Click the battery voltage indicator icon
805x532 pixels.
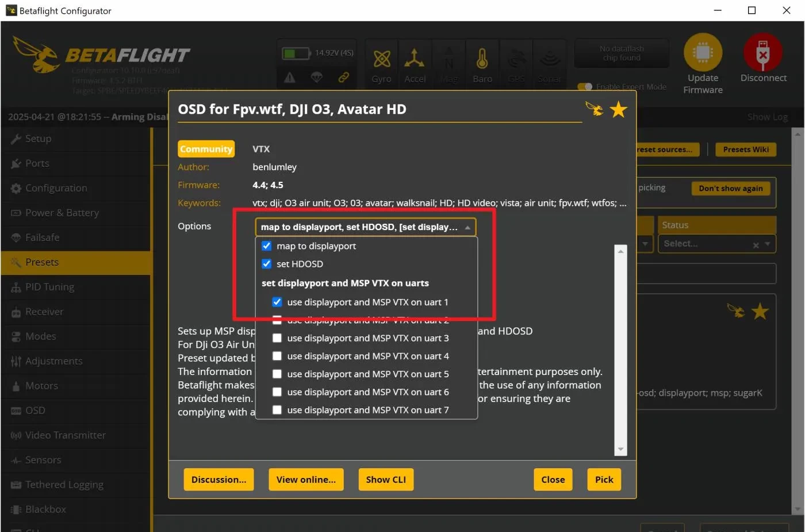[x=296, y=53]
